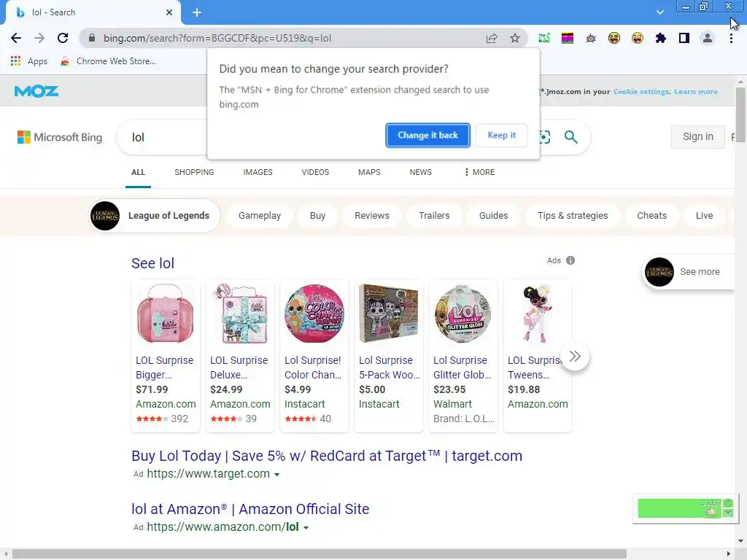
Task: Click the Microsoft Bing logo
Action: tap(60, 137)
